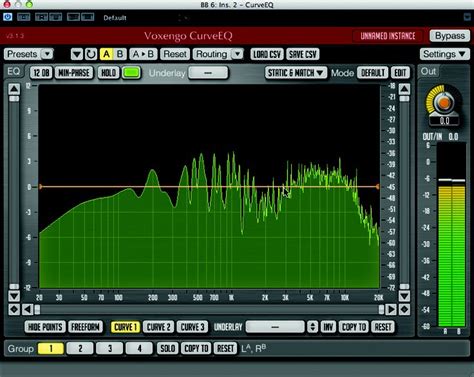Click the orange curve left endpoint handle
The image size is (474, 377).
tap(40, 187)
